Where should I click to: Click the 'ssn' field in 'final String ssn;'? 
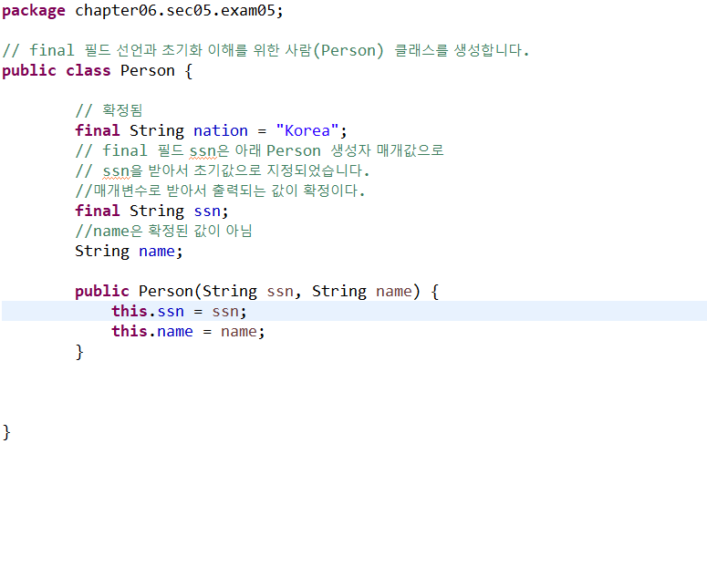point(207,211)
